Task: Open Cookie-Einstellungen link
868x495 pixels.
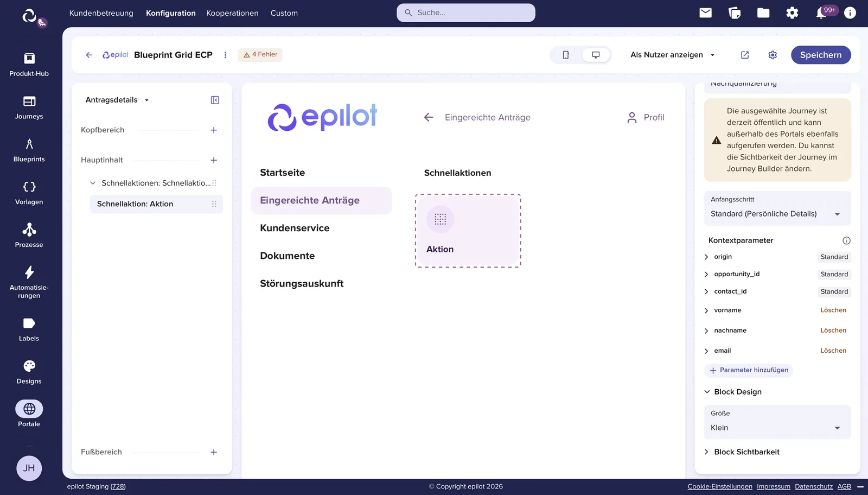Action: (x=720, y=486)
